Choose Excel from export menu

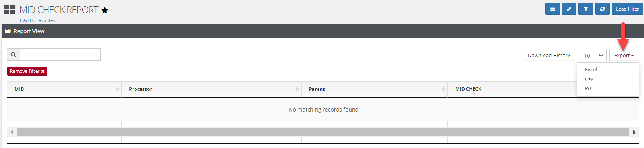pos(591,69)
